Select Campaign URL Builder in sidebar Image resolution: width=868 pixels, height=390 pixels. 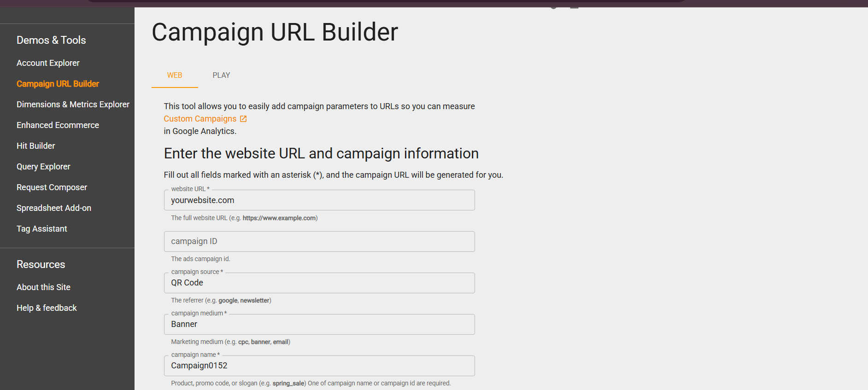click(x=58, y=83)
